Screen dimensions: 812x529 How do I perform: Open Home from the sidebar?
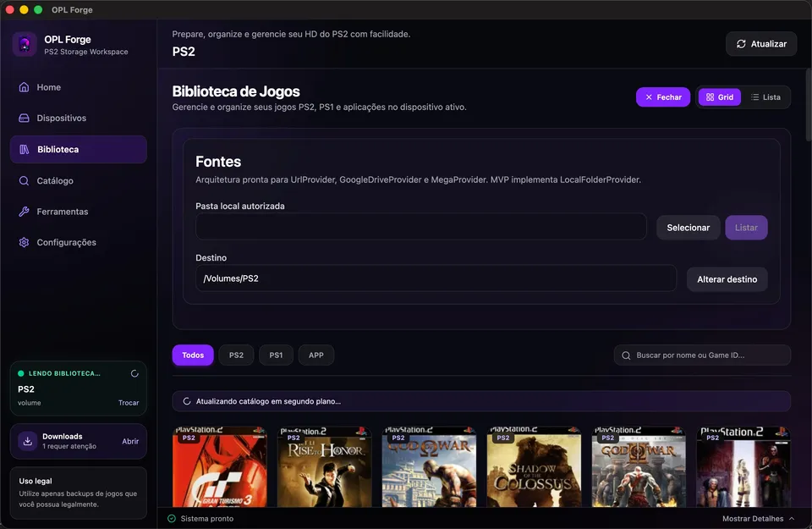click(x=78, y=87)
